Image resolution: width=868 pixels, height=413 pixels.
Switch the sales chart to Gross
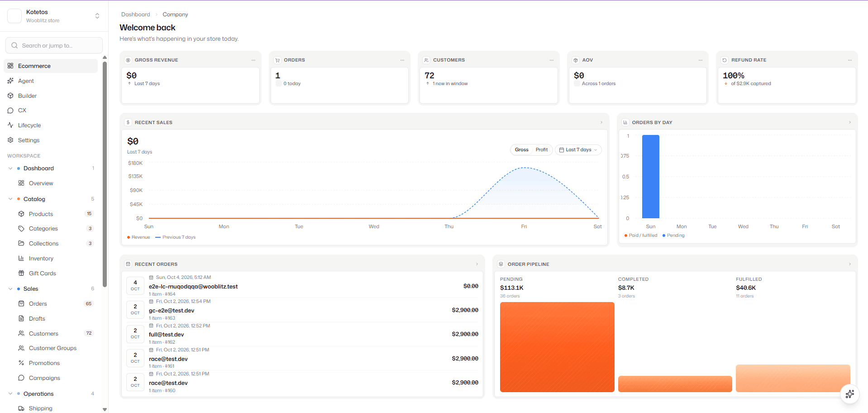click(x=521, y=150)
